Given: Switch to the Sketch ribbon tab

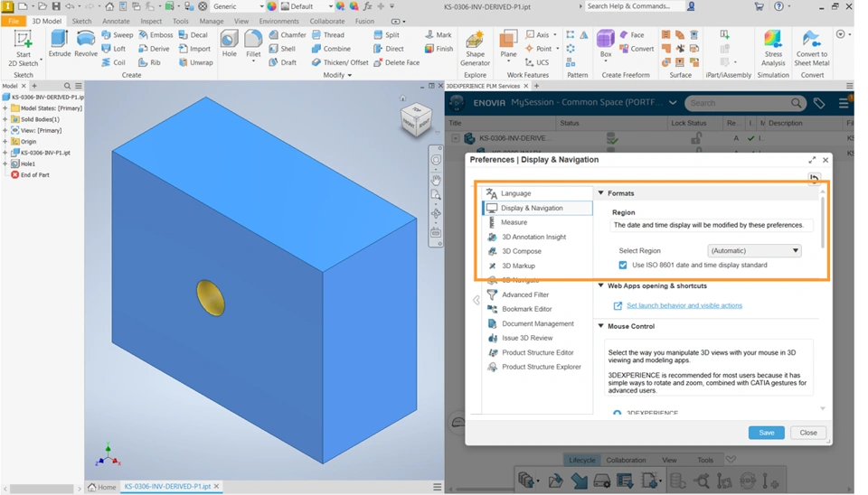Looking at the screenshot, I should click(81, 21).
